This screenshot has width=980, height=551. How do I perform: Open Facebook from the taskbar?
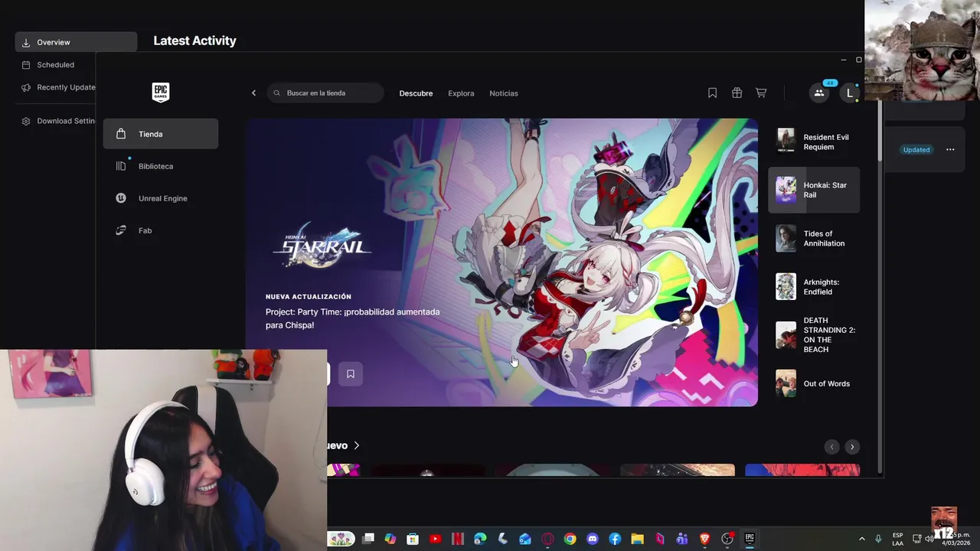click(x=615, y=539)
